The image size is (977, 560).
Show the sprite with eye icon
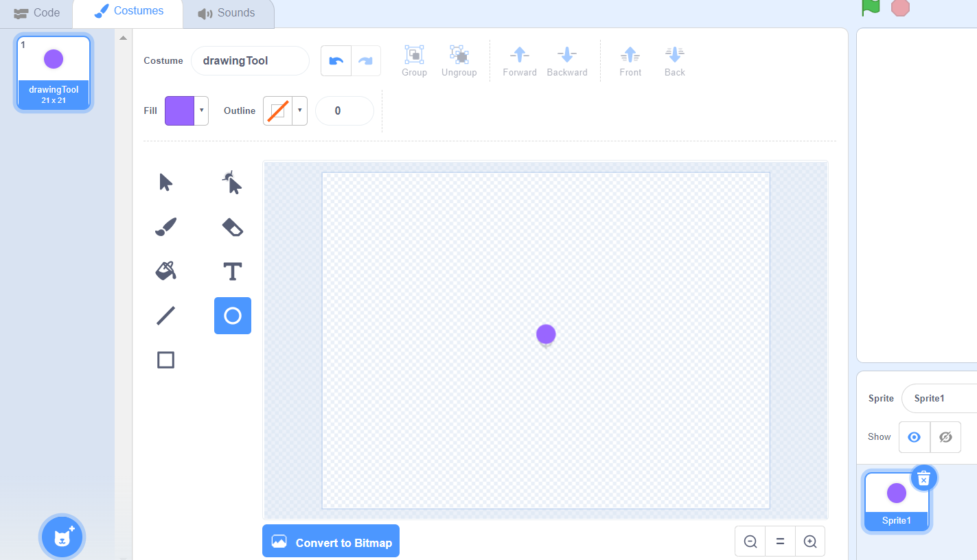pos(914,437)
